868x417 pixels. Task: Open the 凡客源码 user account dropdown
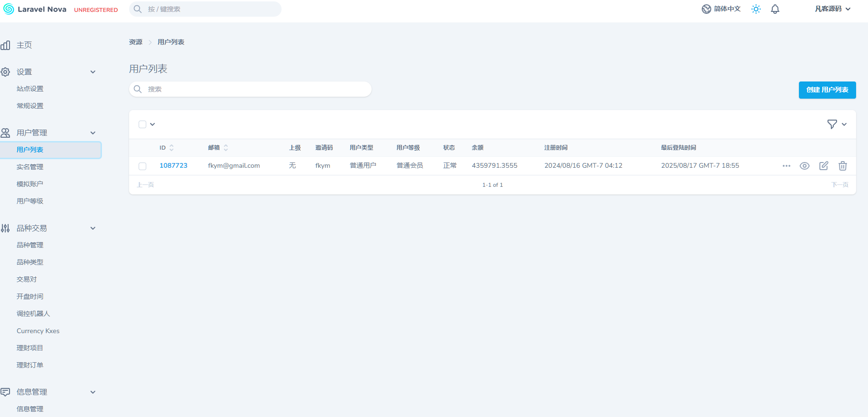832,9
